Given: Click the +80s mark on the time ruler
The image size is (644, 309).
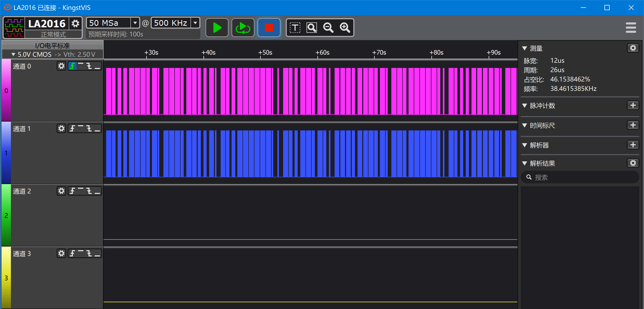Looking at the screenshot, I should point(436,53).
